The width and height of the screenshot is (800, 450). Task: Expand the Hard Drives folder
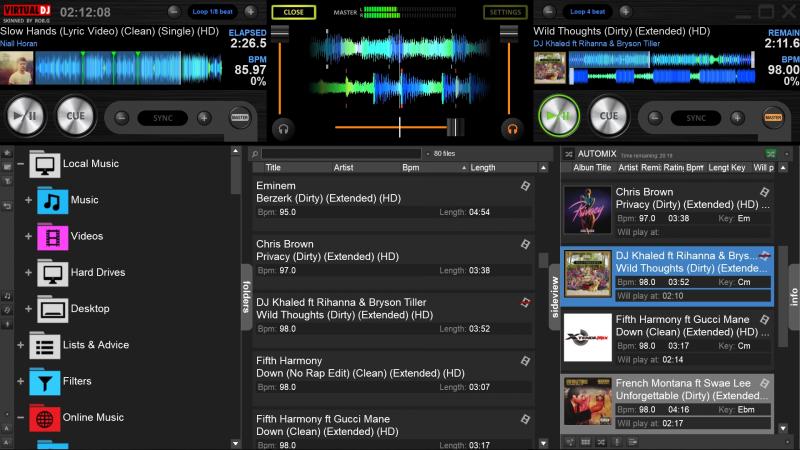29,272
